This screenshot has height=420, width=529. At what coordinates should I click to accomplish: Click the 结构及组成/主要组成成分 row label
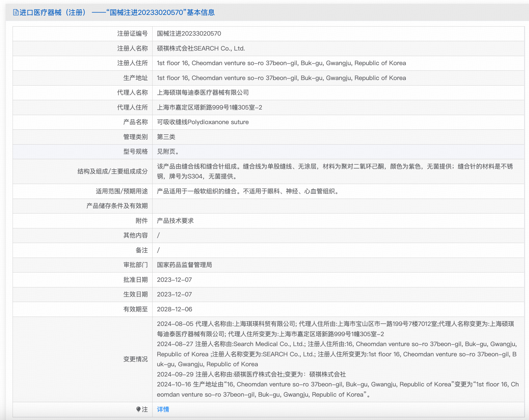point(113,171)
